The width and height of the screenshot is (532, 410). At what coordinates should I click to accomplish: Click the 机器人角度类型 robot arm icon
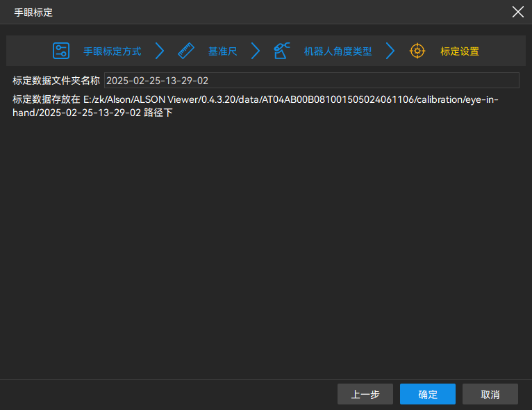coord(281,51)
